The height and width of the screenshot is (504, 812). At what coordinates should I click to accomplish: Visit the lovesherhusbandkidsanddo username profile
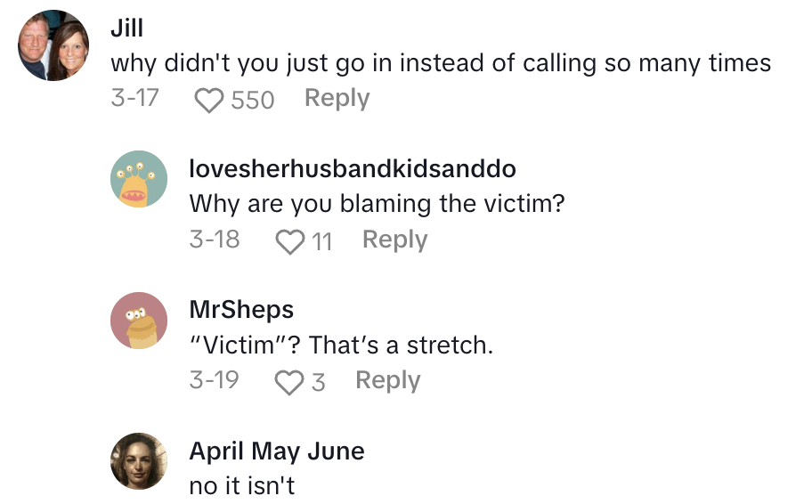[353, 168]
